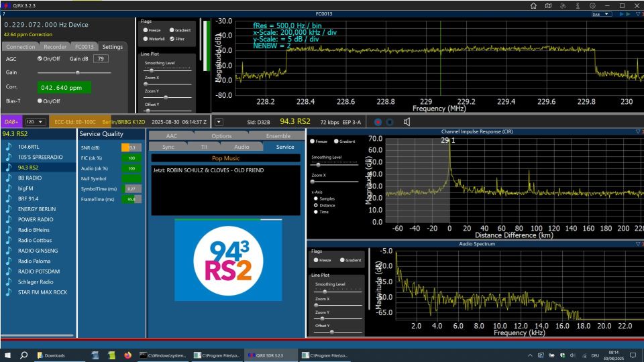The height and width of the screenshot is (362, 644).
Task: Switch to the Recorder tab
Action: pyautogui.click(x=55, y=47)
